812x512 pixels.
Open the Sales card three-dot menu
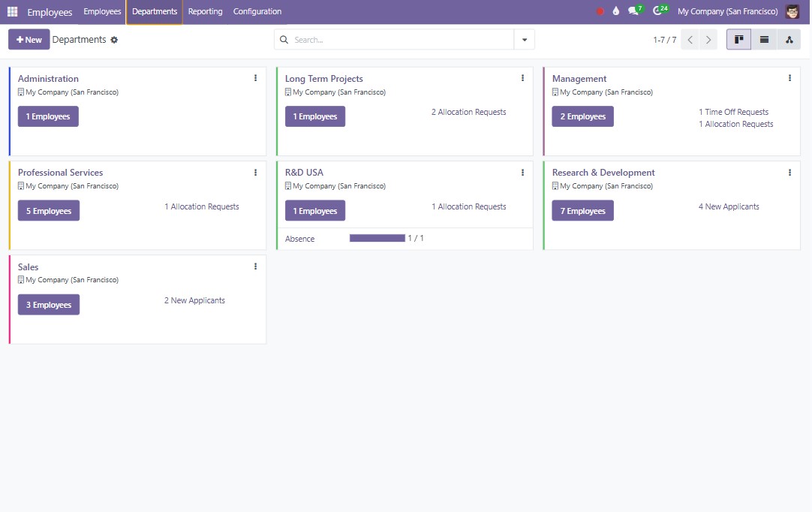pos(255,266)
